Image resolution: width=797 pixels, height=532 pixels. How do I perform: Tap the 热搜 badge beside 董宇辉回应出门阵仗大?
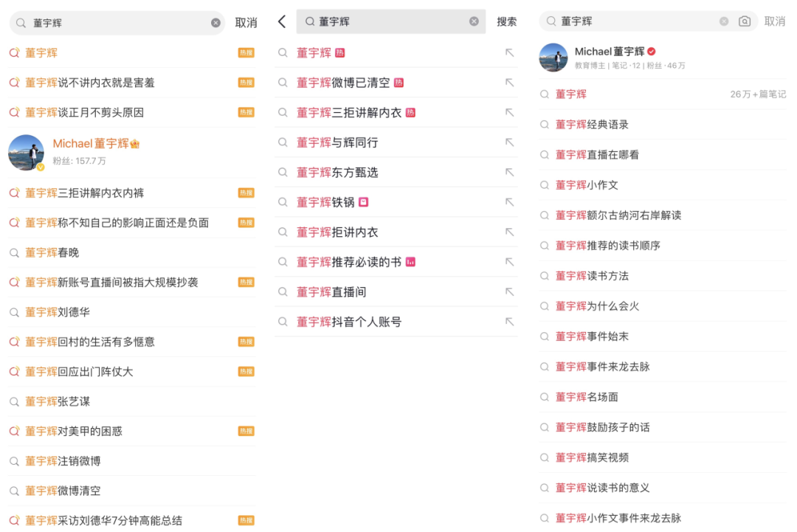tap(246, 371)
